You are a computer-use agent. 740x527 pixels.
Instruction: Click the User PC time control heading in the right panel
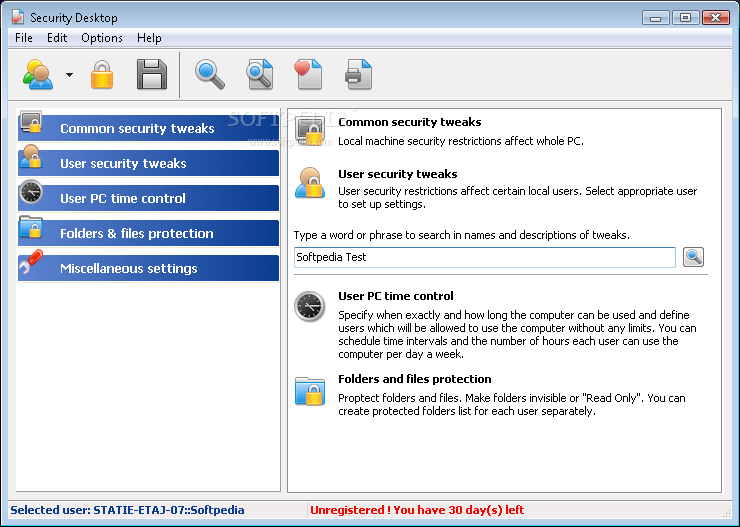[x=396, y=296]
